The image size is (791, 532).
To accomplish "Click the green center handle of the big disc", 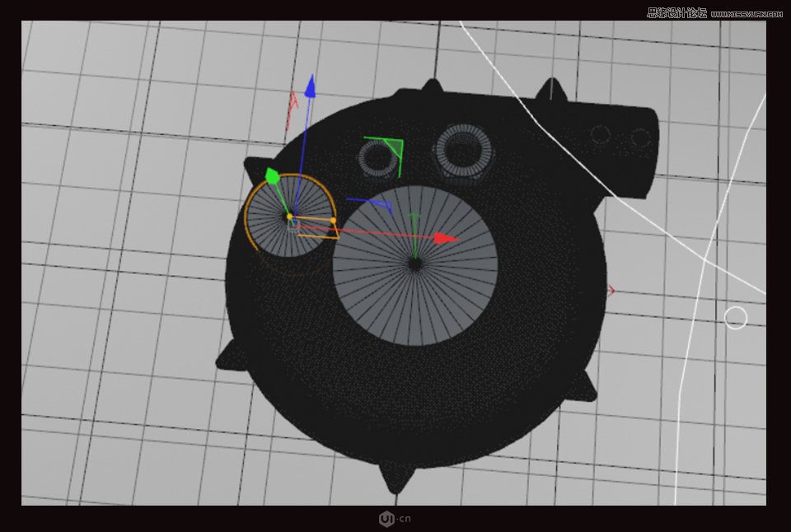I will pyautogui.click(x=414, y=220).
